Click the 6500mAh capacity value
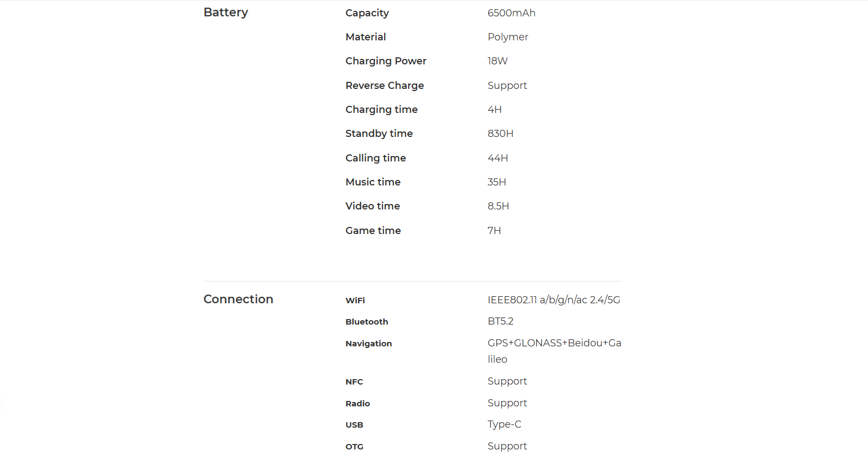The image size is (868, 456). coord(511,13)
